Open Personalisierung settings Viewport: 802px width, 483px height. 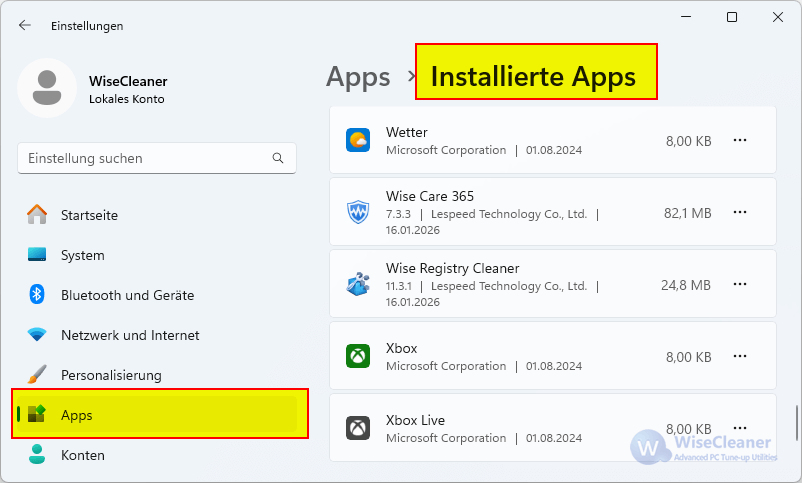coord(157,375)
